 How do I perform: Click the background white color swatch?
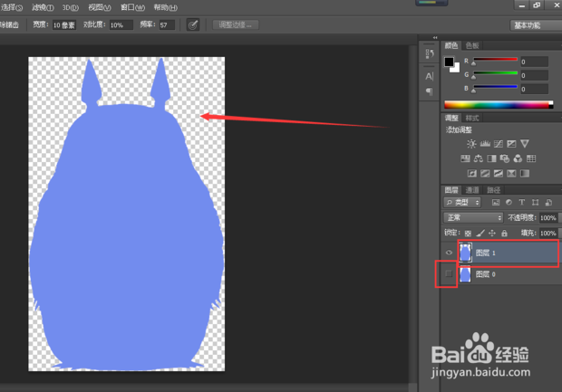pyautogui.click(x=456, y=69)
